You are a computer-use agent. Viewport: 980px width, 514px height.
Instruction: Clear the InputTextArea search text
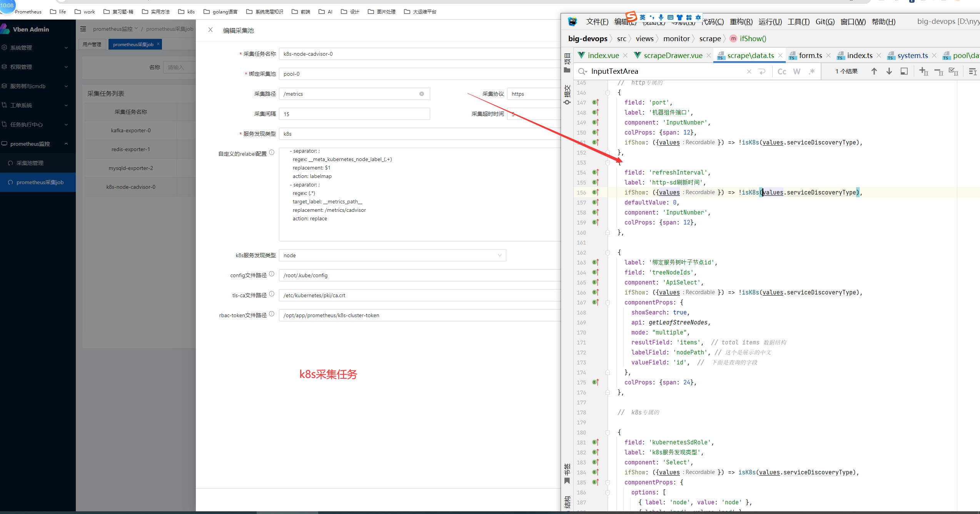(x=749, y=72)
